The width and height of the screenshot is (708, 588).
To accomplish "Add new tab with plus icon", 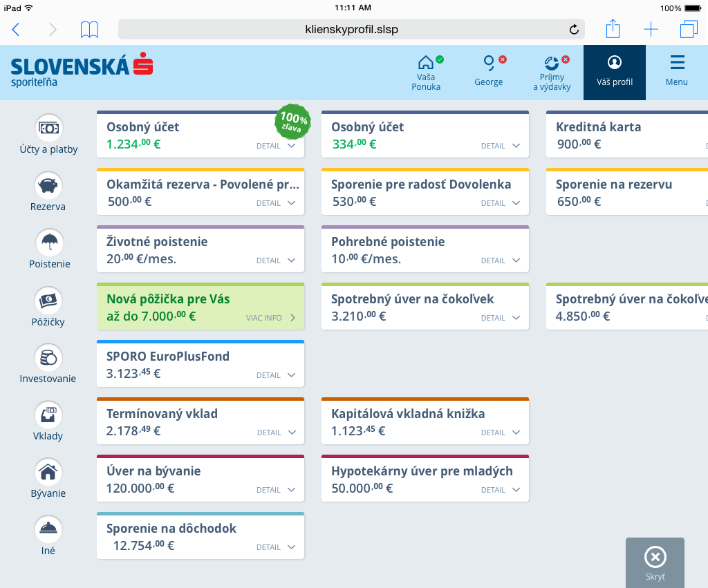I will (x=651, y=30).
